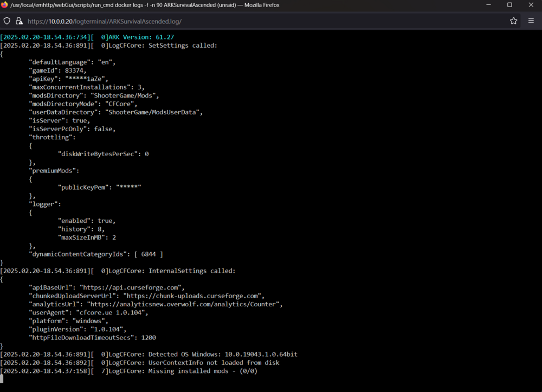Close the Firefox log window

pyautogui.click(x=531, y=5)
